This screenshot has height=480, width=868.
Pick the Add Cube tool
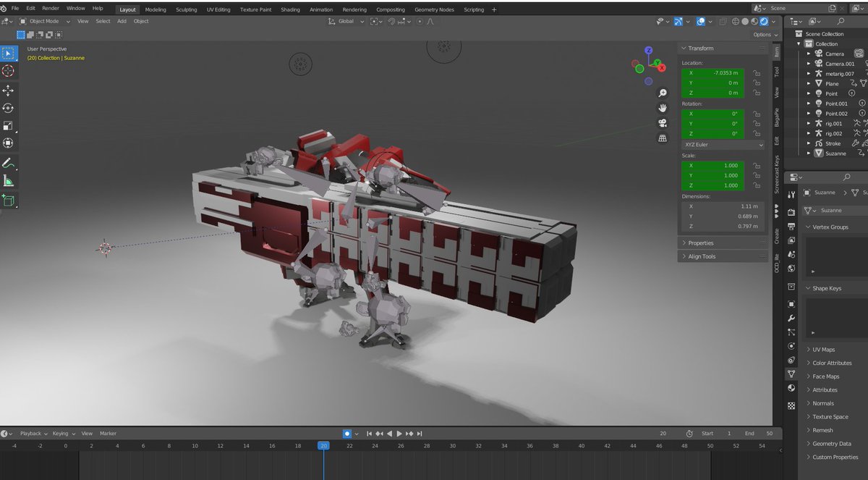click(8, 201)
